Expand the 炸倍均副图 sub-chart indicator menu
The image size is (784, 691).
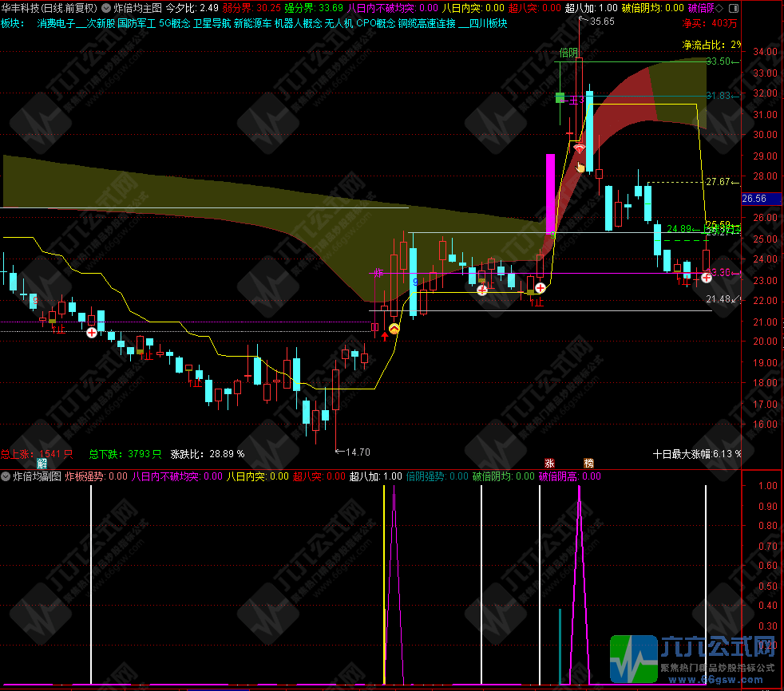(x=6, y=477)
